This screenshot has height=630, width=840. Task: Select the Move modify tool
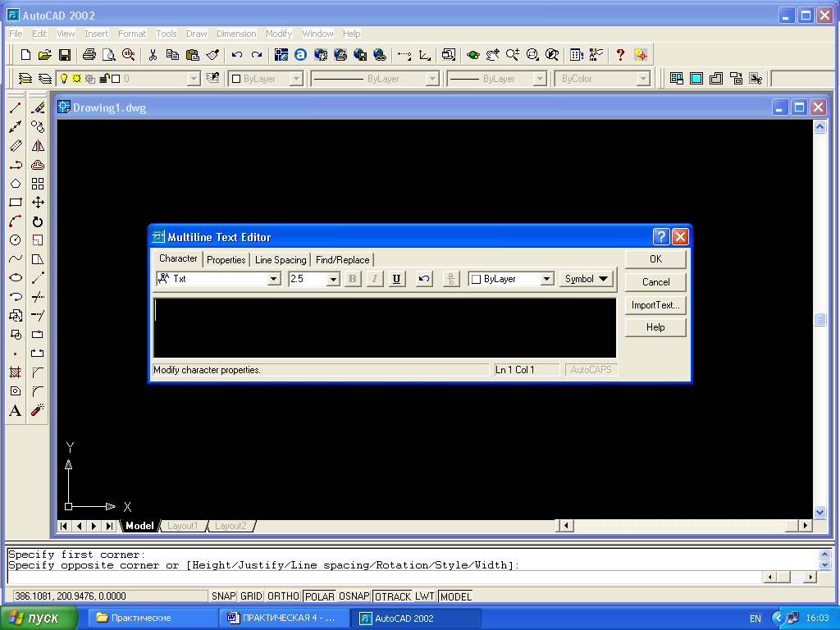tap(38, 203)
